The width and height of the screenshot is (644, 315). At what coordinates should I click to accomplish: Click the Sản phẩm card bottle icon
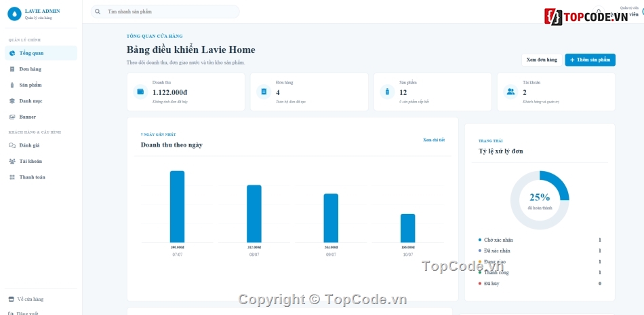click(x=387, y=92)
